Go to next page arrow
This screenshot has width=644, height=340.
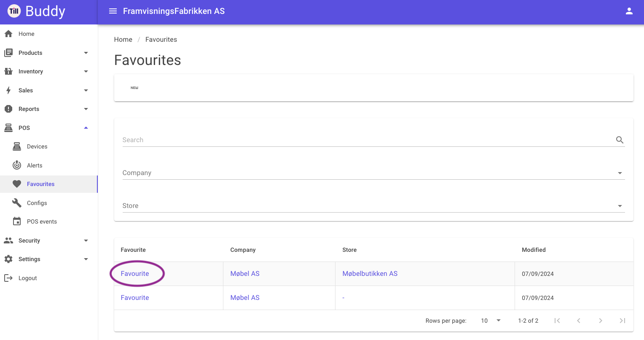601,321
